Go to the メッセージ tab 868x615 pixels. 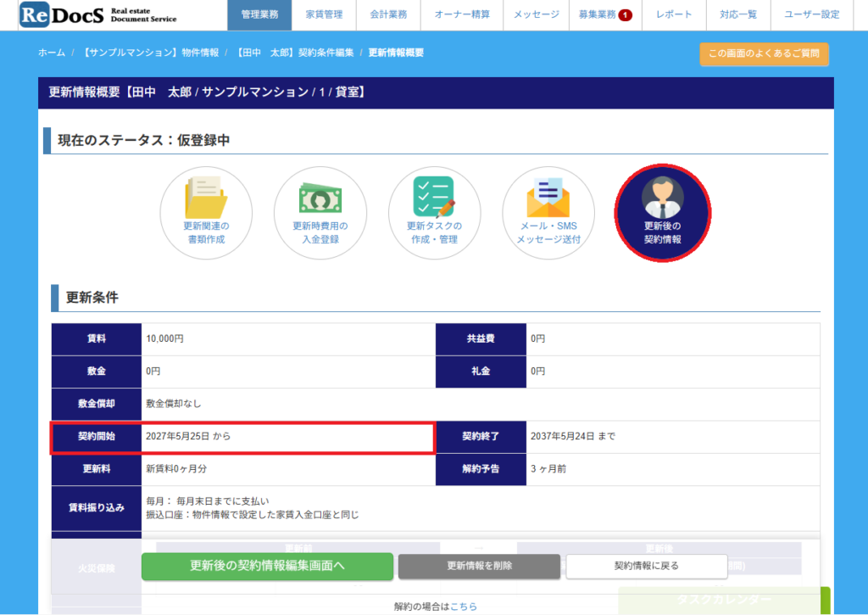point(537,15)
